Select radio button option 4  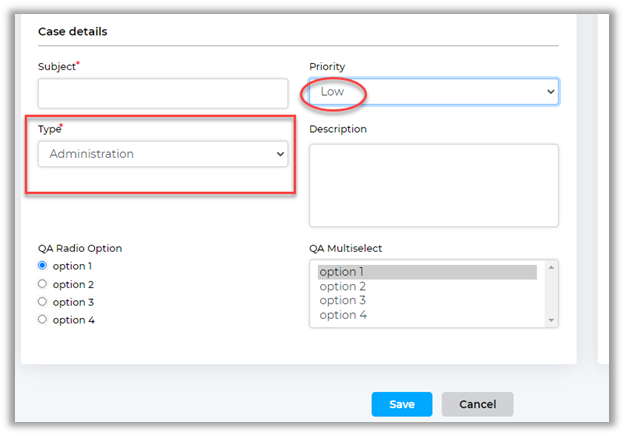42,320
